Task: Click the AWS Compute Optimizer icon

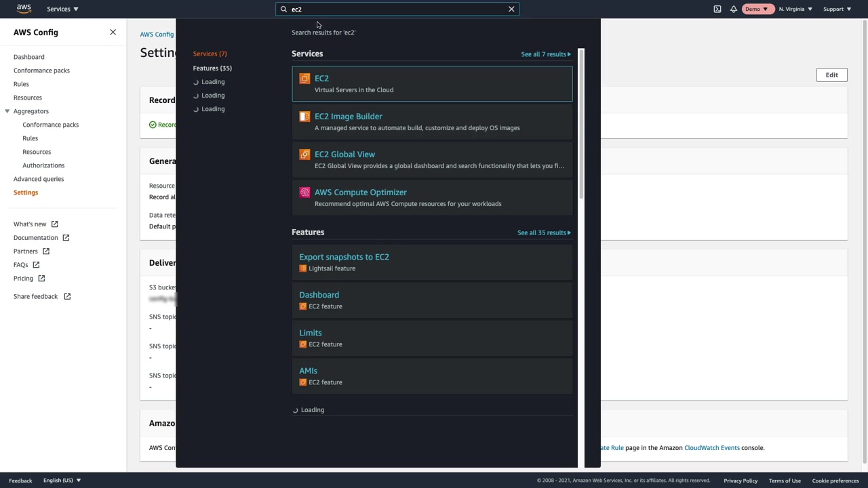Action: 304,192
